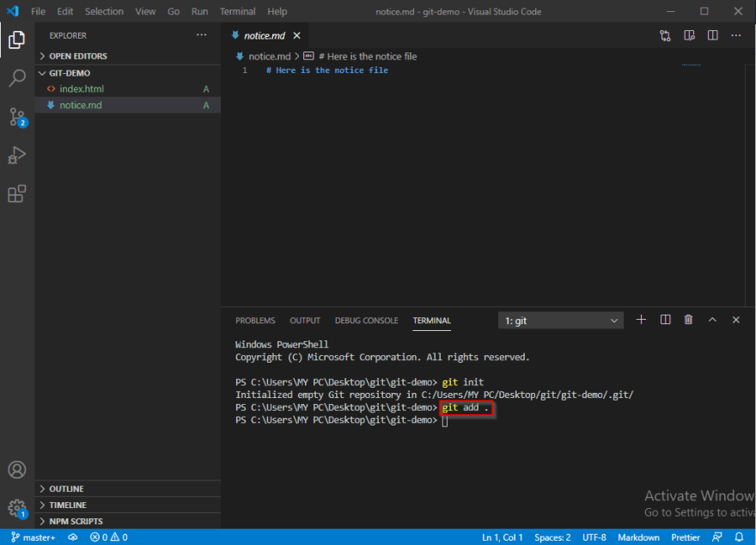Collapse the GIT-DEMO folder section
The image size is (756, 545).
(x=128, y=73)
